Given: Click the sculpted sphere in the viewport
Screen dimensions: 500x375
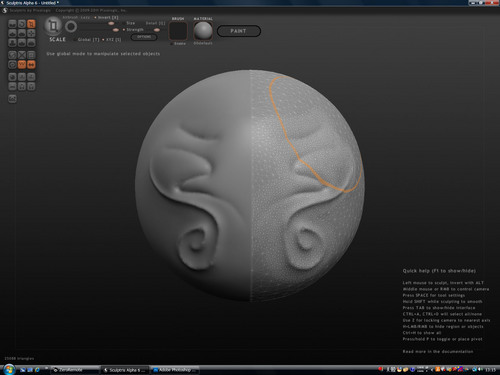Looking at the screenshot, I should click(x=250, y=185).
